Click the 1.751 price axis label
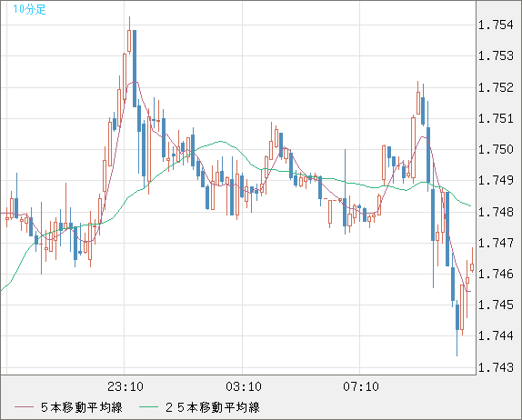The image size is (522, 420). pos(496,118)
